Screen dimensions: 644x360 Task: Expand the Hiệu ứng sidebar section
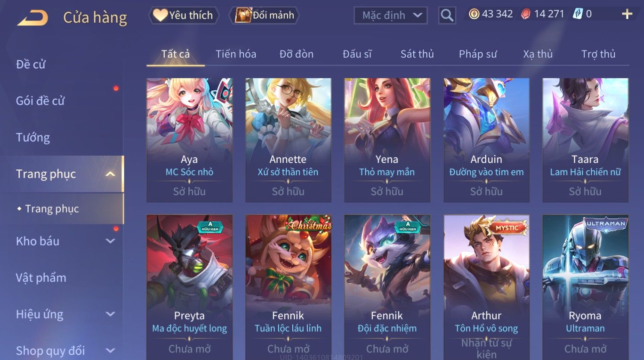point(110,314)
